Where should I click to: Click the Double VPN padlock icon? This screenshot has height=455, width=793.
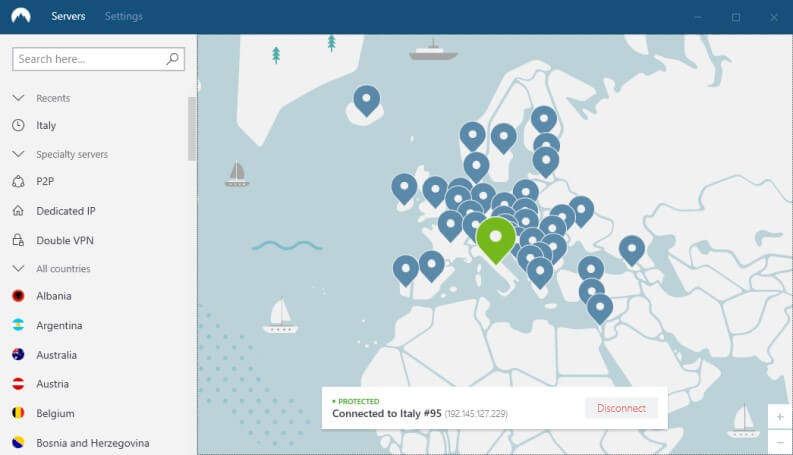tap(18, 240)
